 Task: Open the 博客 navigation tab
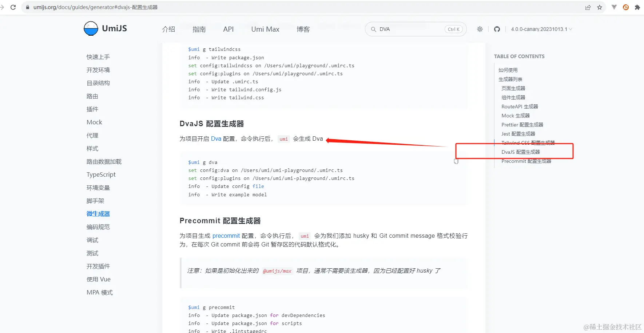pyautogui.click(x=303, y=29)
